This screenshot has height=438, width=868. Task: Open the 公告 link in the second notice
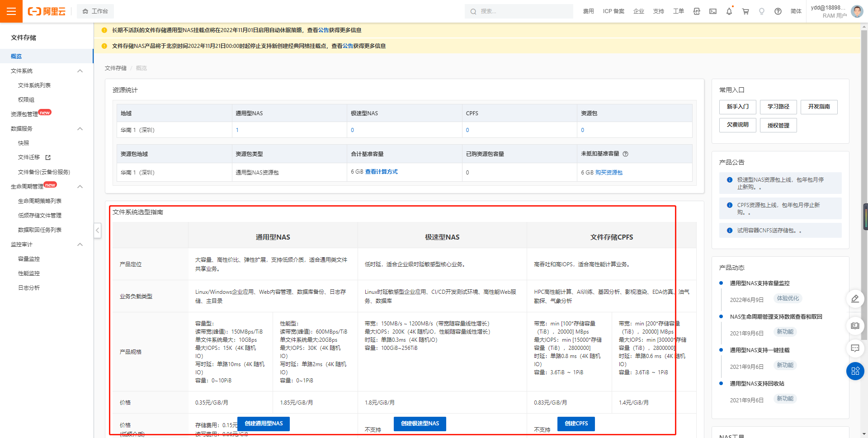click(348, 46)
